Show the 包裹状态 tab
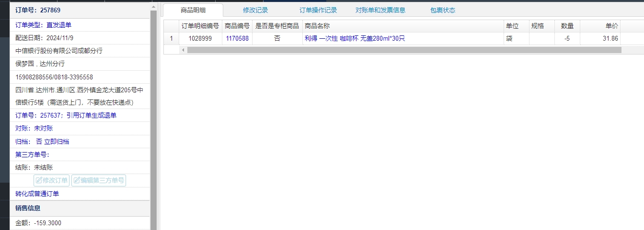The width and height of the screenshot is (644, 230). click(x=443, y=10)
